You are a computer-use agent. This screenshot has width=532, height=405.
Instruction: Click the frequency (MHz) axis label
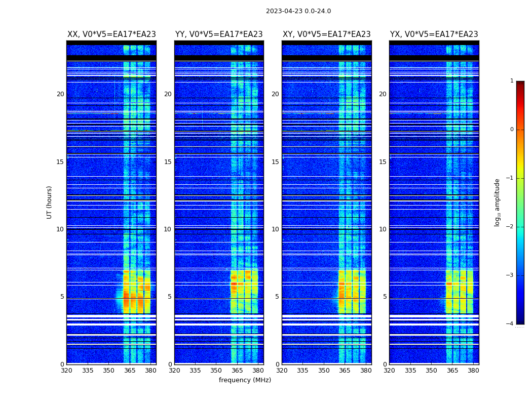(245, 380)
